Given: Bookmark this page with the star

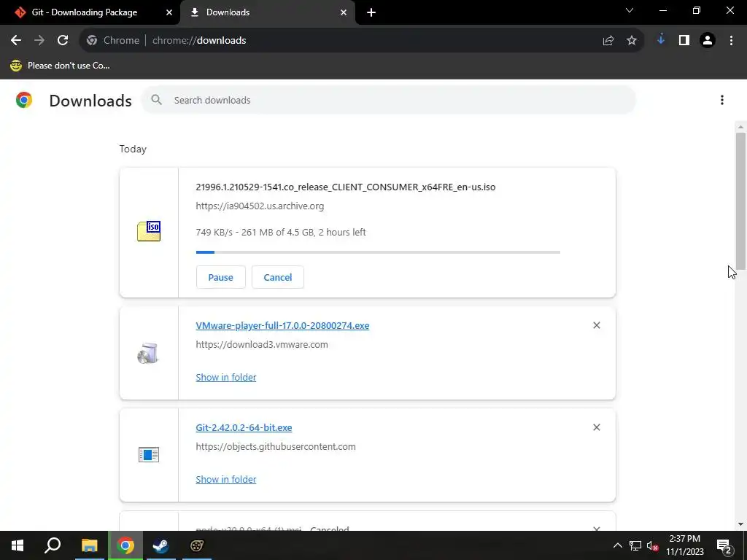Looking at the screenshot, I should [632, 41].
